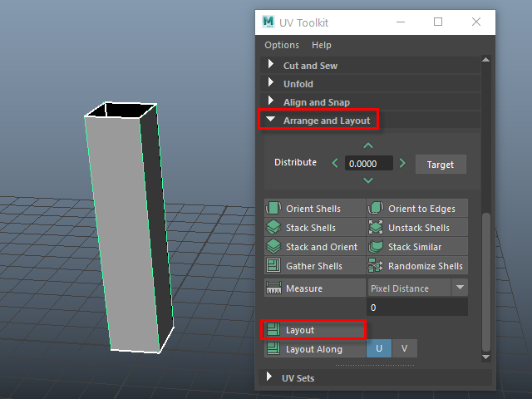Click the UV Toolkit vertical scrollbar

click(487, 283)
